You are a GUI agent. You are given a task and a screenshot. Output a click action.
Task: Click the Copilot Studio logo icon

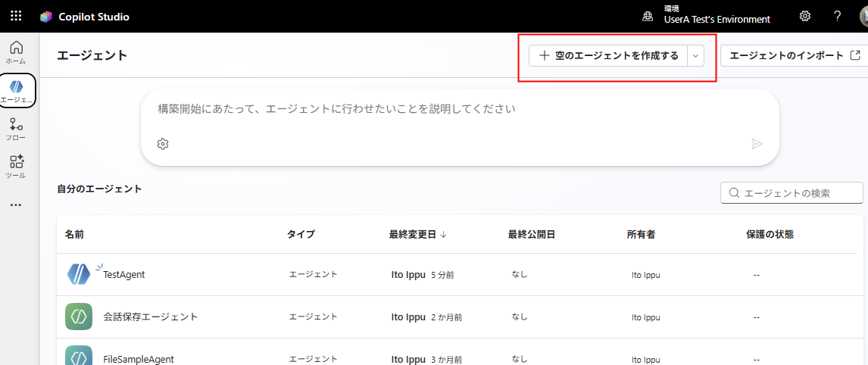pos(47,17)
